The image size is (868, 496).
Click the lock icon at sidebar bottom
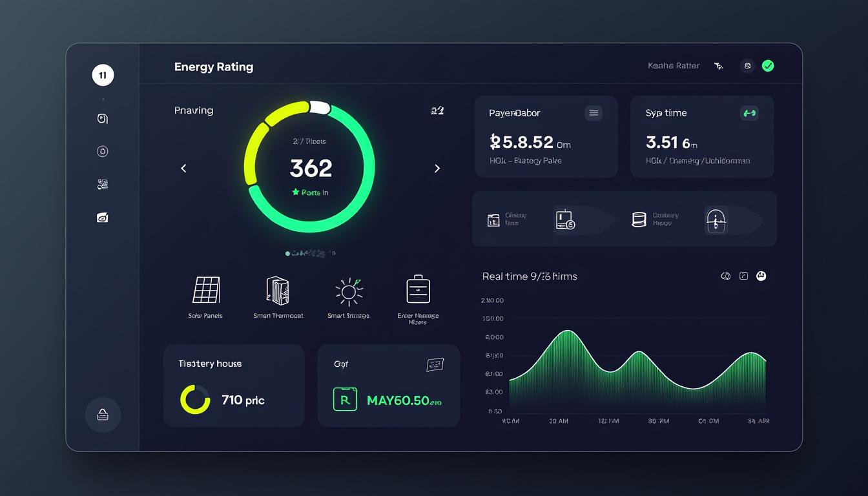pos(103,415)
